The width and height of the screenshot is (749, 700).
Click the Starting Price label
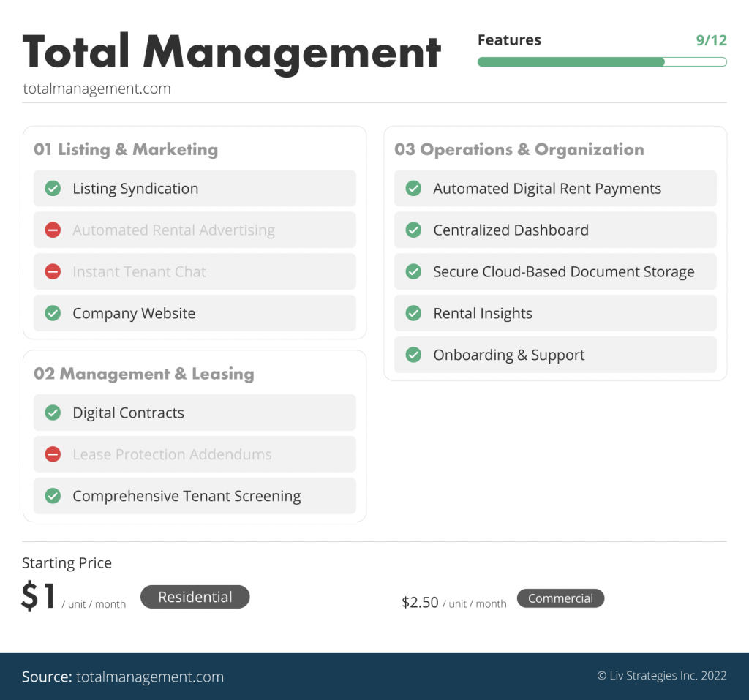pos(67,563)
